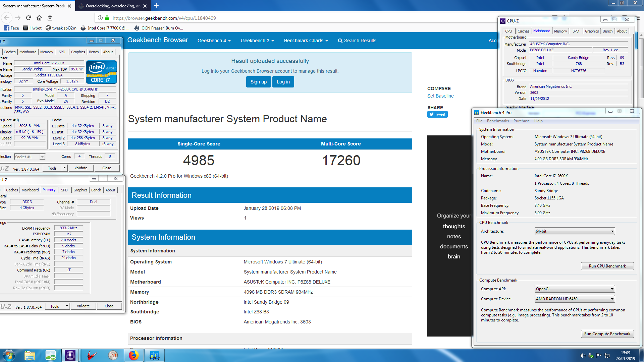Open the Hwbot bookmark
644x362 pixels.
tap(33, 28)
